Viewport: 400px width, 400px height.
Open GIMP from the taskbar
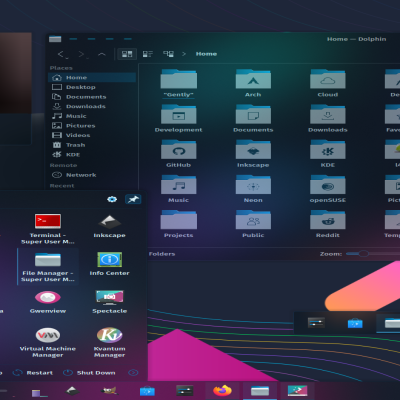pos(109,391)
